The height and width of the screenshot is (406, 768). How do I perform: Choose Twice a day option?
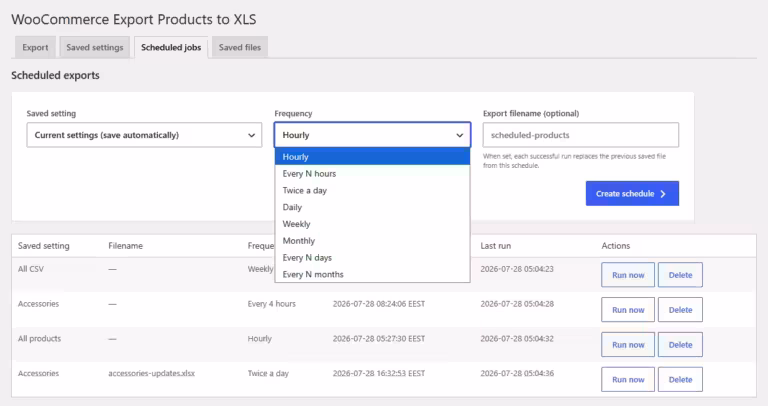click(372, 191)
